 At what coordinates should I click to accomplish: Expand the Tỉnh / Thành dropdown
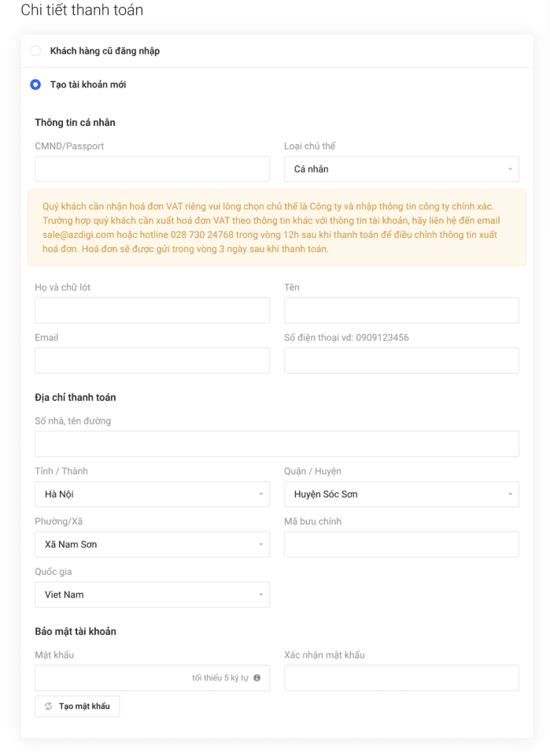152,495
